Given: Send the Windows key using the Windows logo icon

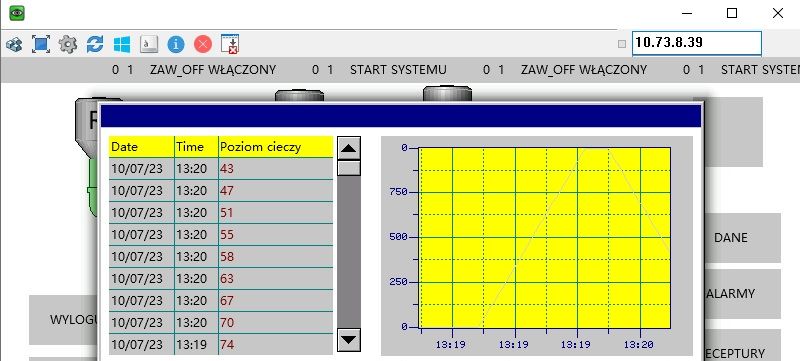Looking at the screenshot, I should click(x=122, y=44).
